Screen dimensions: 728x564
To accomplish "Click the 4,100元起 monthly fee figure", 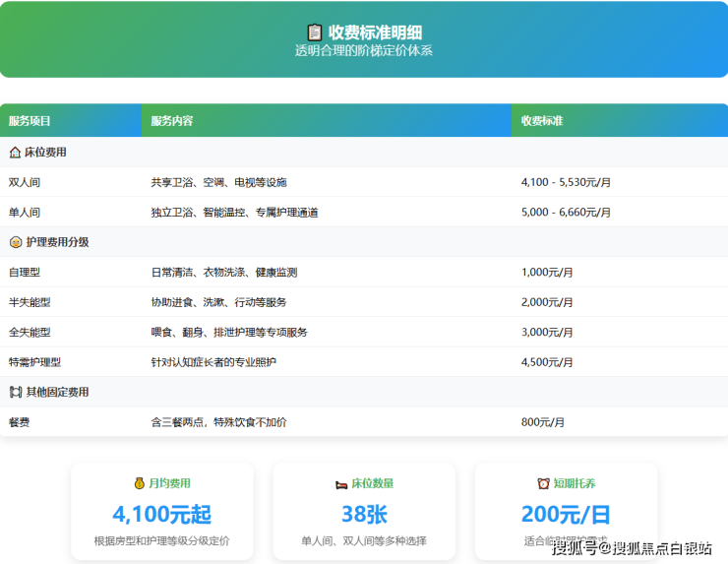I will (162, 514).
